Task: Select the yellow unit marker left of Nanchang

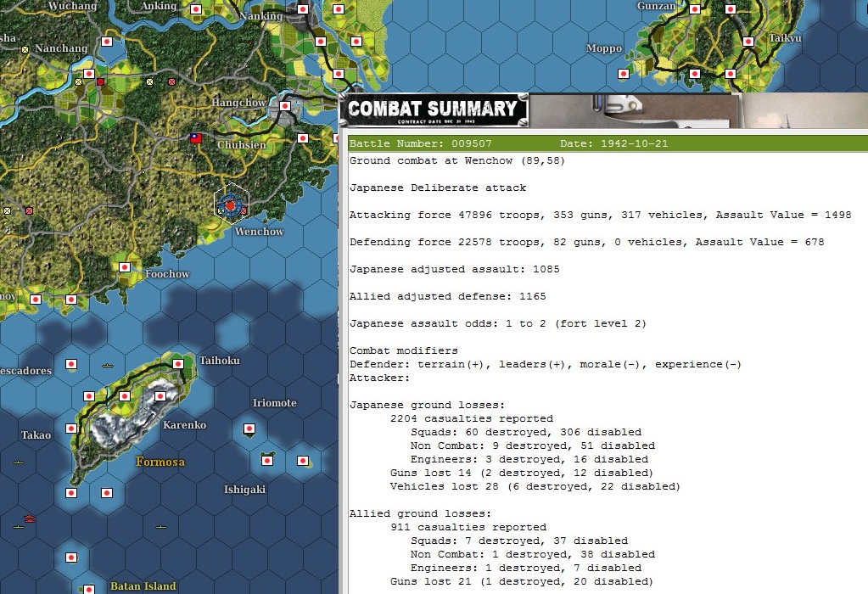Action: (x=25, y=50)
